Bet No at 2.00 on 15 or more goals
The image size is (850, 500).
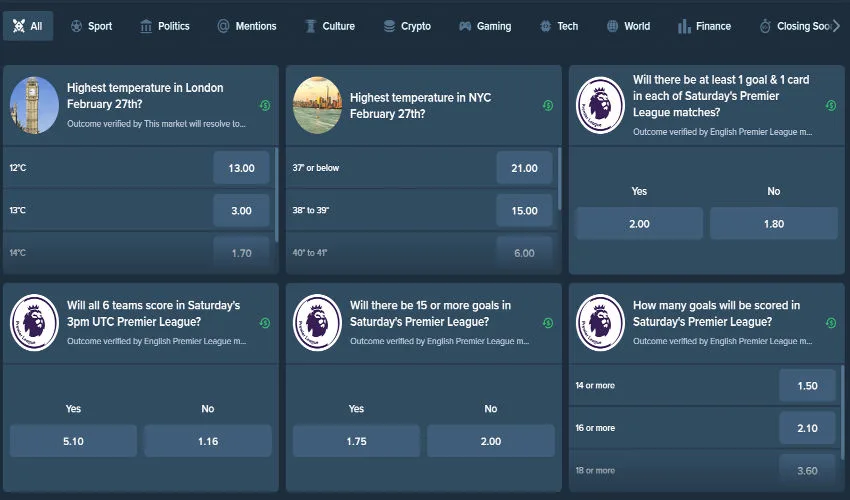[x=491, y=441]
